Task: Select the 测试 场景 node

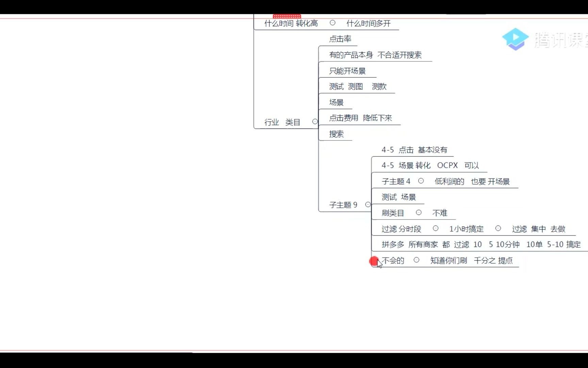Action: 399,197
